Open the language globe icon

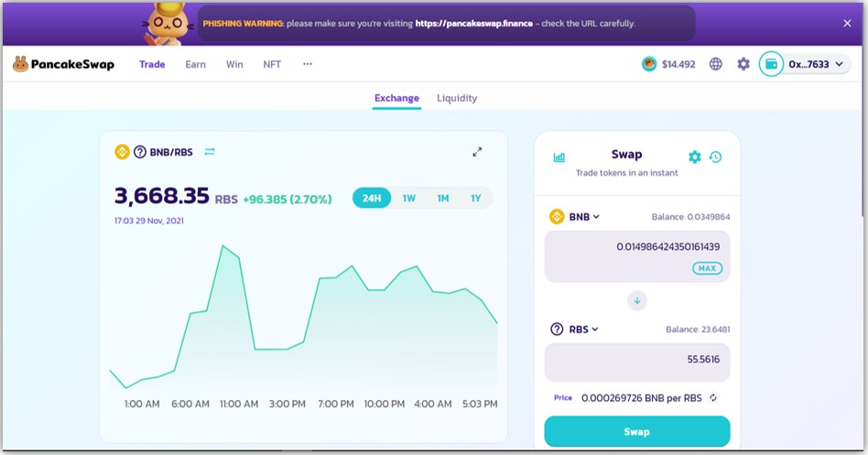point(716,64)
